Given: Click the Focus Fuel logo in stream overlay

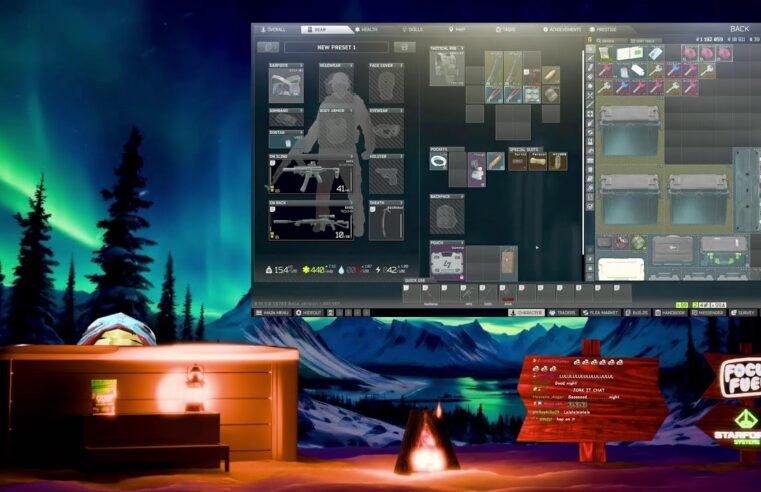Looking at the screenshot, I should point(741,378).
